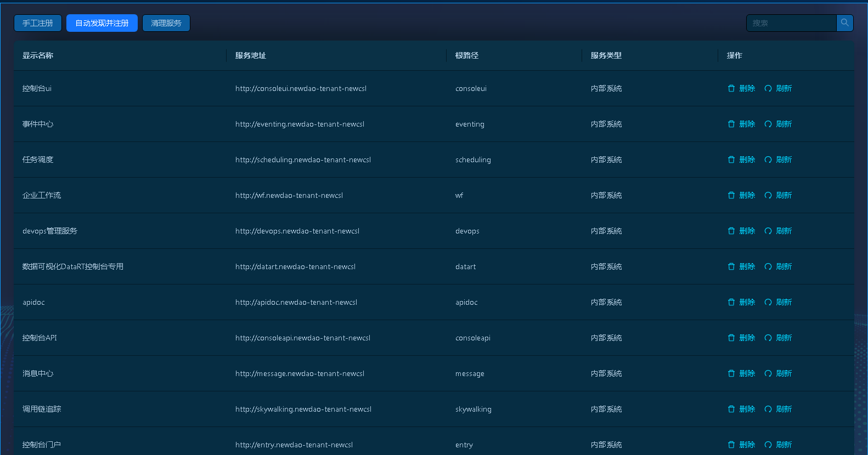The height and width of the screenshot is (455, 868).
Task: Refresh the 控制台API service row
Action: pyautogui.click(x=778, y=338)
